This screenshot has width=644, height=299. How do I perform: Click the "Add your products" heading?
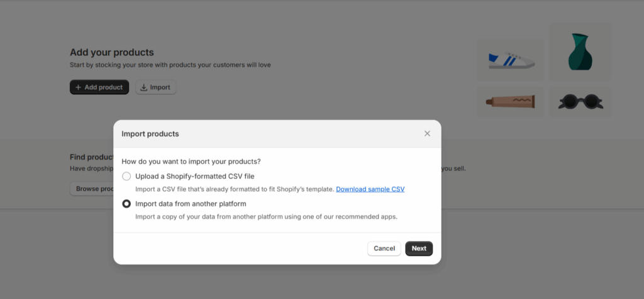point(111,52)
